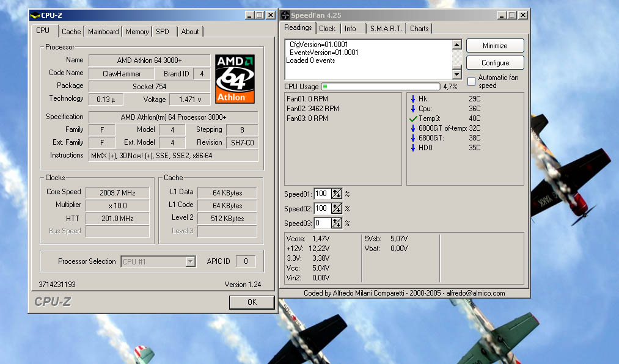
Task: Click the down arrow next to Hk temperature
Action: click(x=413, y=99)
